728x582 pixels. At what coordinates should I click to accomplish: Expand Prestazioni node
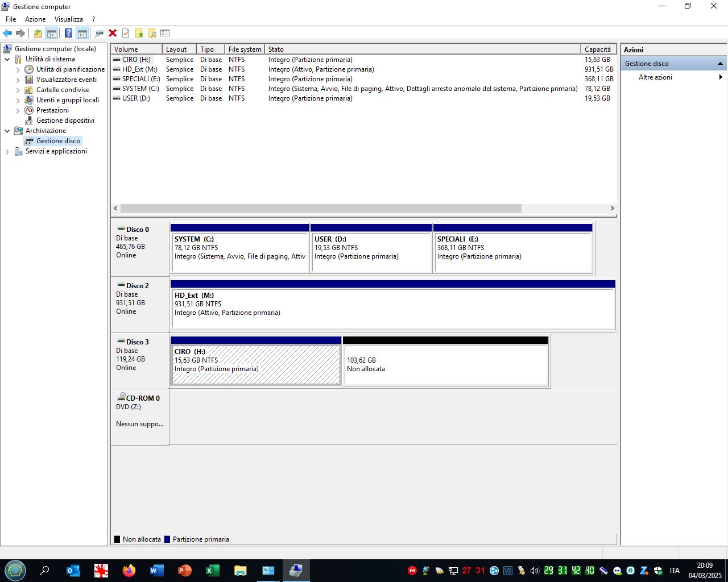coord(18,110)
